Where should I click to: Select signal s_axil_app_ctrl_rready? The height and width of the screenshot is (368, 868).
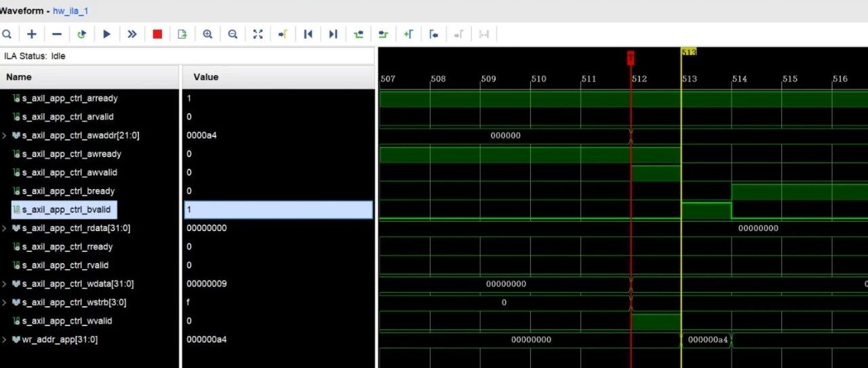[67, 247]
